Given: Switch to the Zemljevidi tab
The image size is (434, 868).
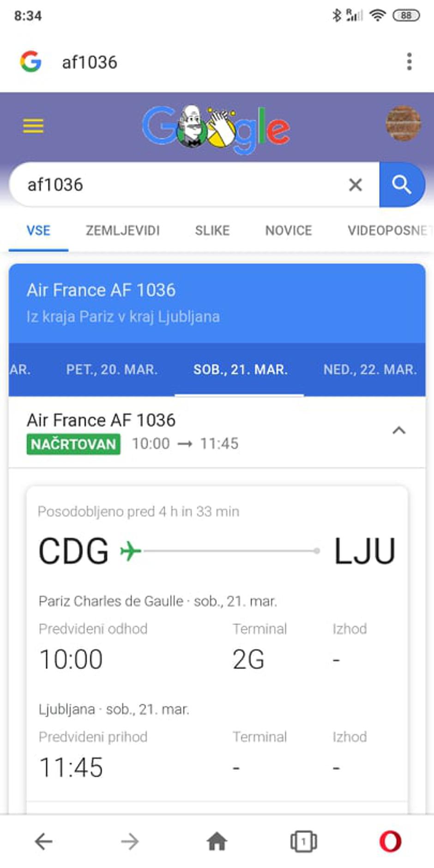Looking at the screenshot, I should point(122,230).
